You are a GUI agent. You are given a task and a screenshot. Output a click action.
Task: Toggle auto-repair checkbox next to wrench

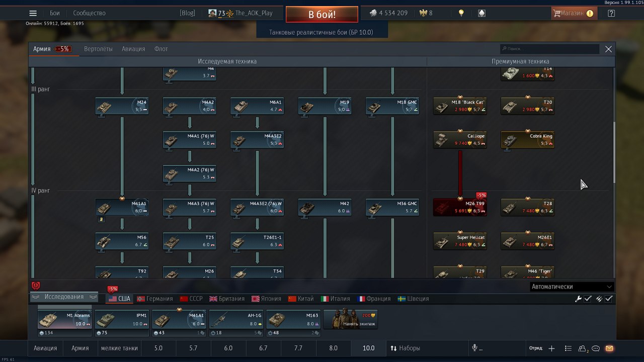pos(588,299)
